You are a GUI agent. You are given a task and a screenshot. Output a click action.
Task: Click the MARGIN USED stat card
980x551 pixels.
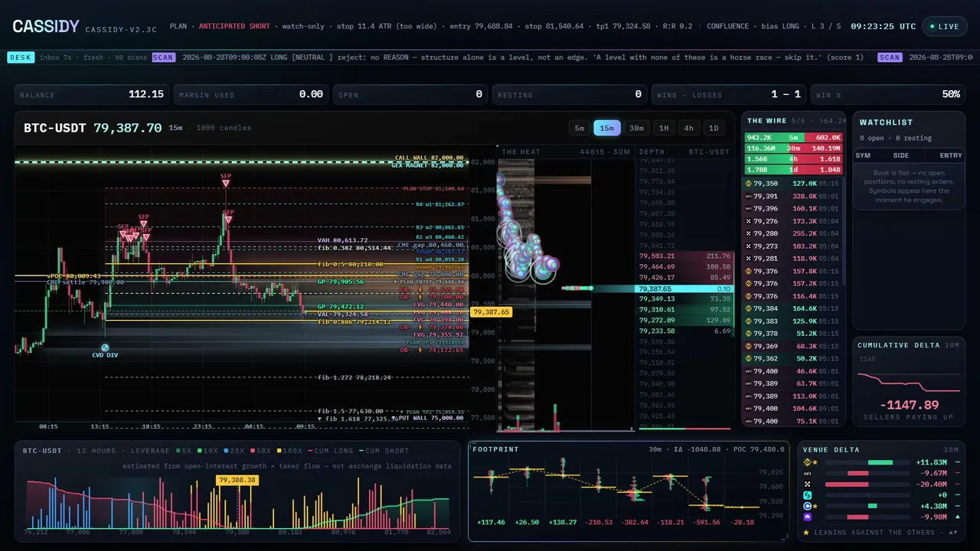coord(251,94)
